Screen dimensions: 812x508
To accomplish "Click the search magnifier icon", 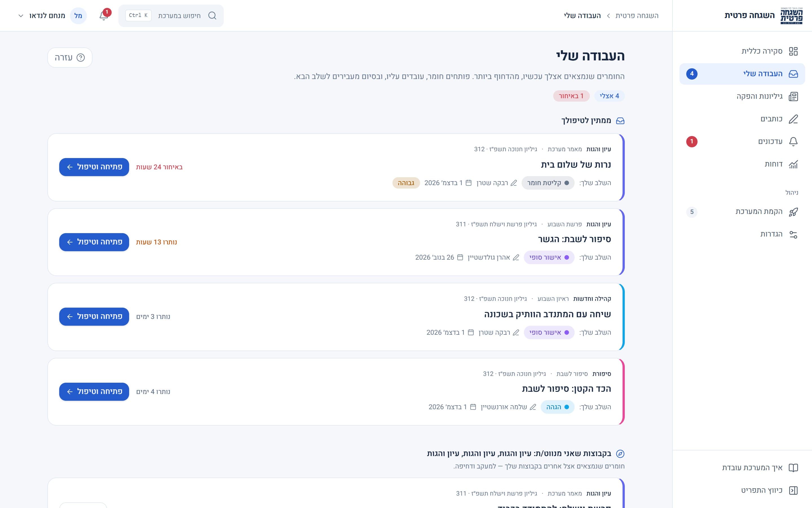I will pos(212,16).
